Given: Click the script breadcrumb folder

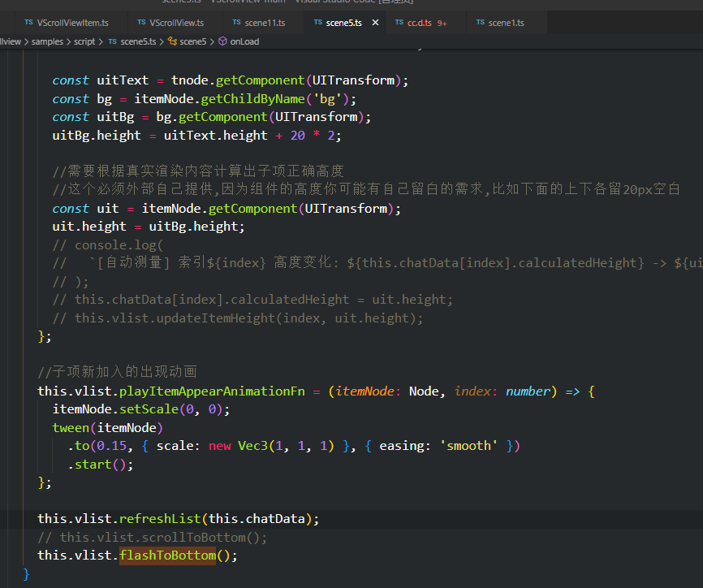Looking at the screenshot, I should (84, 41).
